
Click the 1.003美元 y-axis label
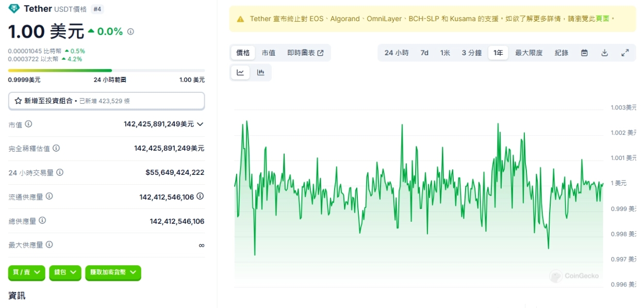coord(623,107)
